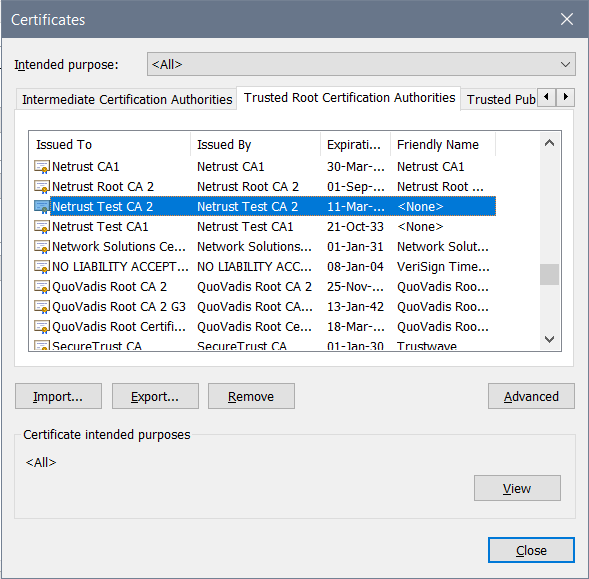Select QuoVadis Root Certifi... certificate
The width and height of the screenshot is (589, 579).
click(264, 327)
